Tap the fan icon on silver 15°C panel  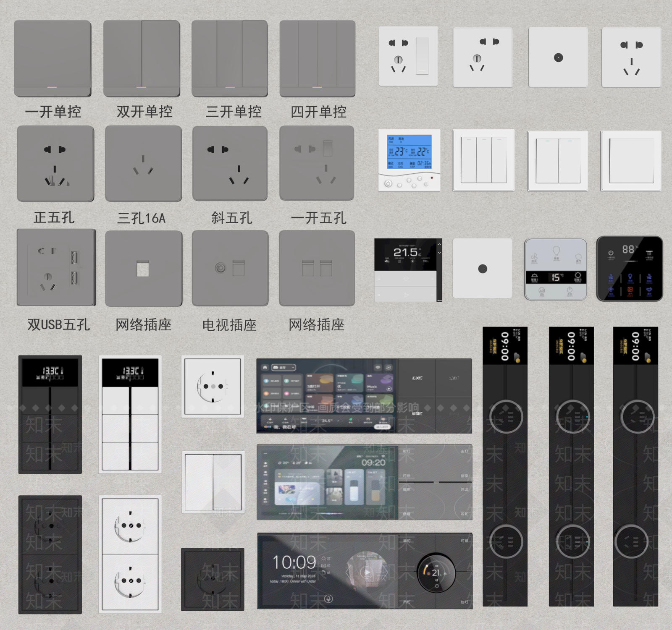[534, 257]
